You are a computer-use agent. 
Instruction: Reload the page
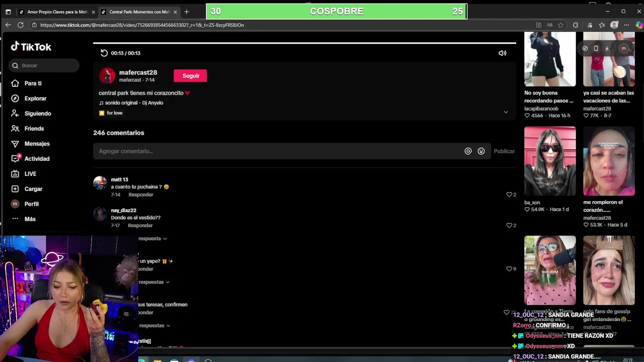tap(21, 25)
